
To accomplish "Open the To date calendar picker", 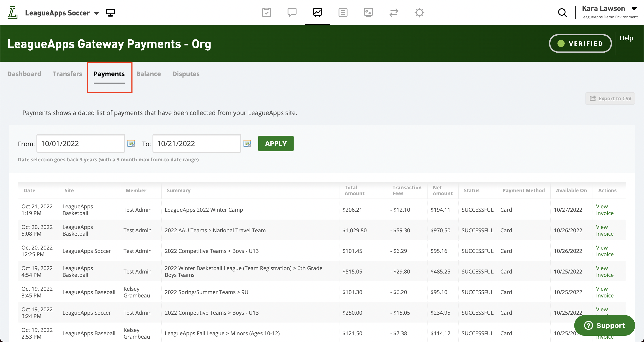I will tap(247, 143).
